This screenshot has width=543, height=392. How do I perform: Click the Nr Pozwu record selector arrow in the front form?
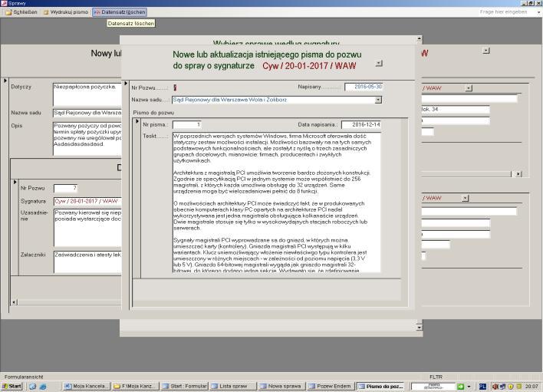click(126, 84)
